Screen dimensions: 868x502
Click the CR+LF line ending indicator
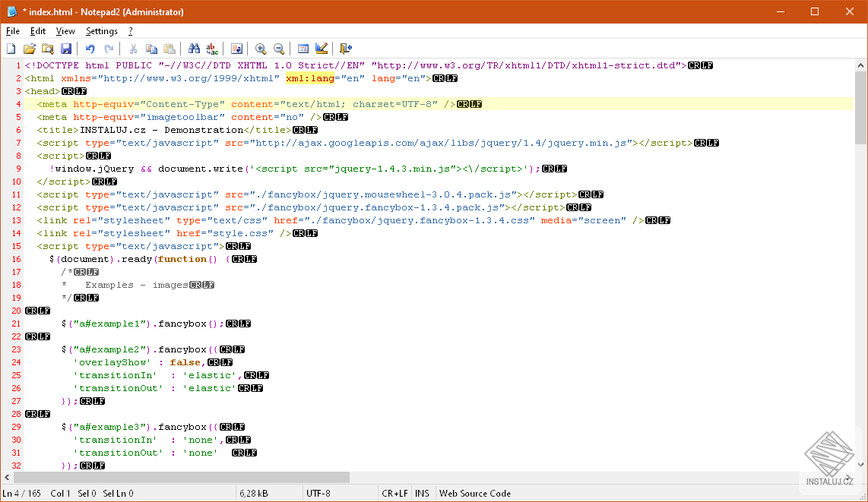(x=395, y=493)
